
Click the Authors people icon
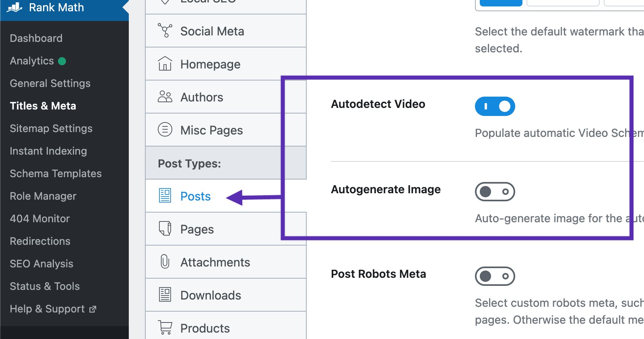[165, 97]
